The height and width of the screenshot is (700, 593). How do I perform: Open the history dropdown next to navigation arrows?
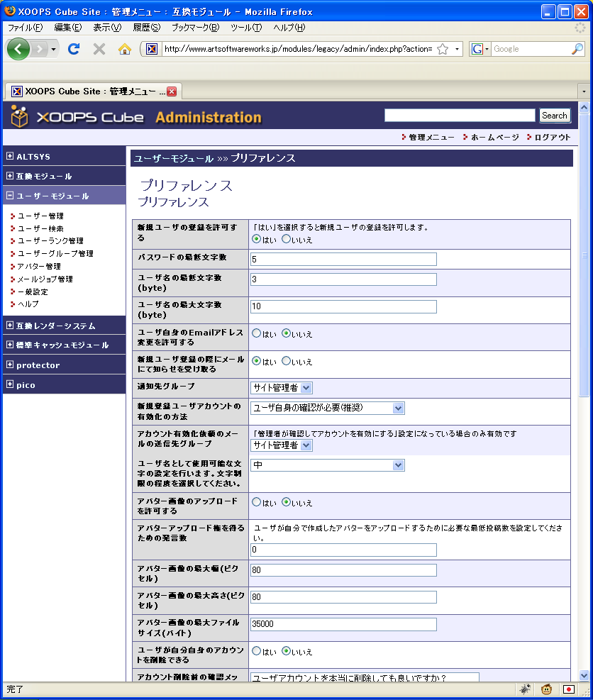click(x=54, y=49)
